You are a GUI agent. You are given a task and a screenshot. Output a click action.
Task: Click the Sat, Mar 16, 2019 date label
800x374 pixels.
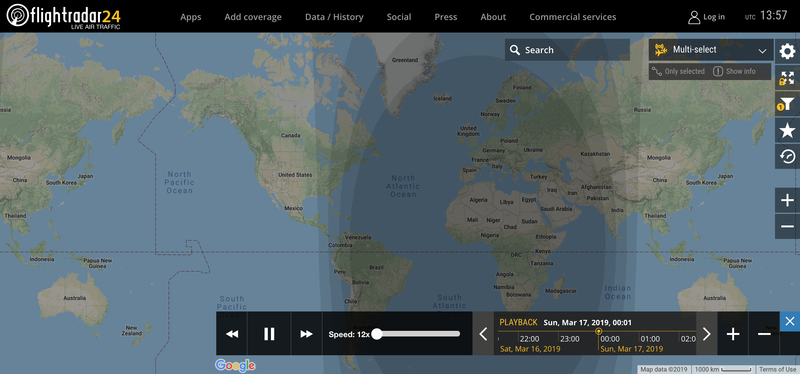[x=530, y=349]
